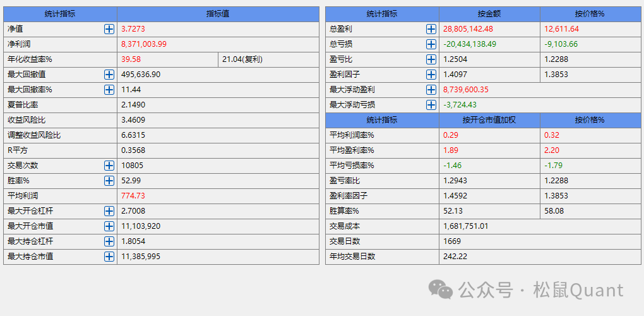Select the 净利润 value 8,371,003.99
This screenshot has width=644, height=316.
[x=144, y=44]
